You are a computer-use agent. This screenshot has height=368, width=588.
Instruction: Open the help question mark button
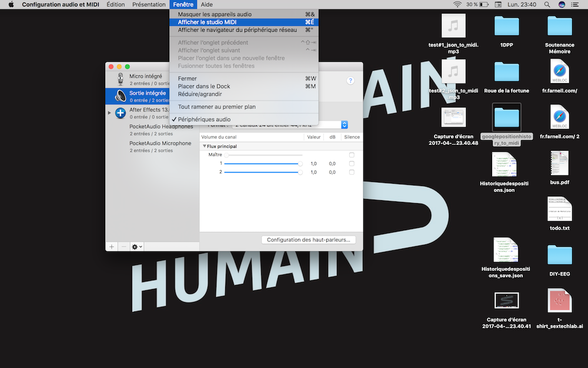click(351, 81)
